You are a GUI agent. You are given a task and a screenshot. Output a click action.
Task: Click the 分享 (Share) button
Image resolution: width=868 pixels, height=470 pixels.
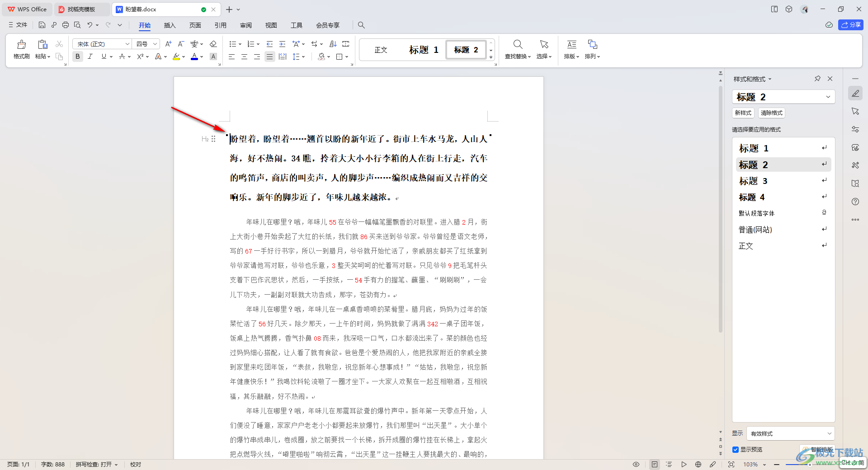tap(850, 25)
